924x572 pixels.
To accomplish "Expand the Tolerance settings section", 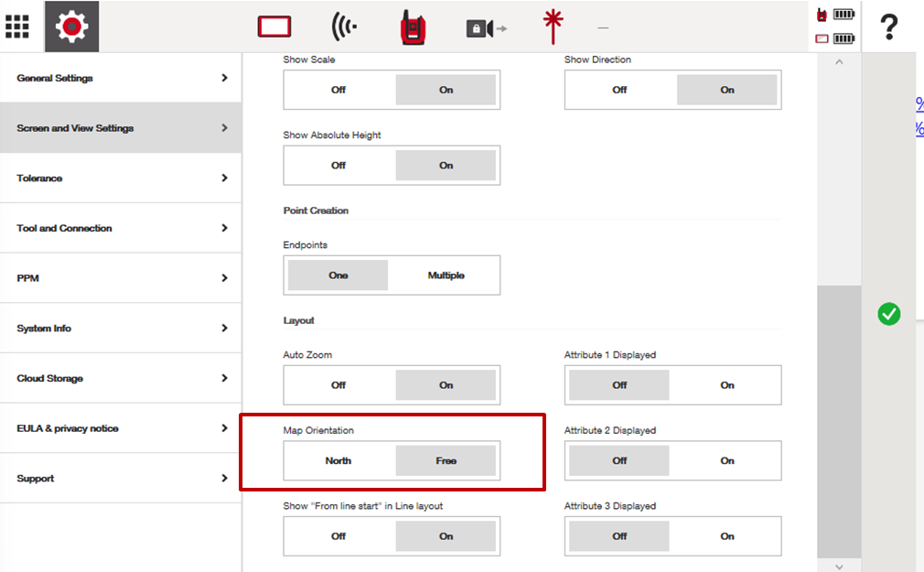I will pos(119,178).
